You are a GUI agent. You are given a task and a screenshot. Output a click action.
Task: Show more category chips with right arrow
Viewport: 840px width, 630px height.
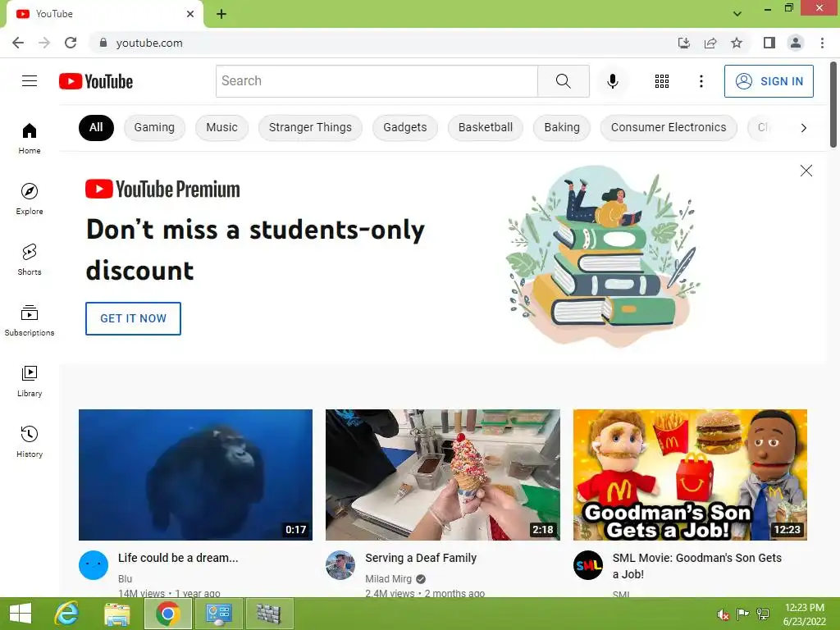click(x=803, y=127)
